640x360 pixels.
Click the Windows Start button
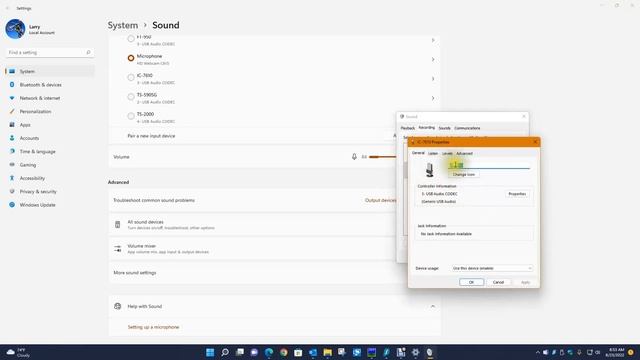click(210, 352)
